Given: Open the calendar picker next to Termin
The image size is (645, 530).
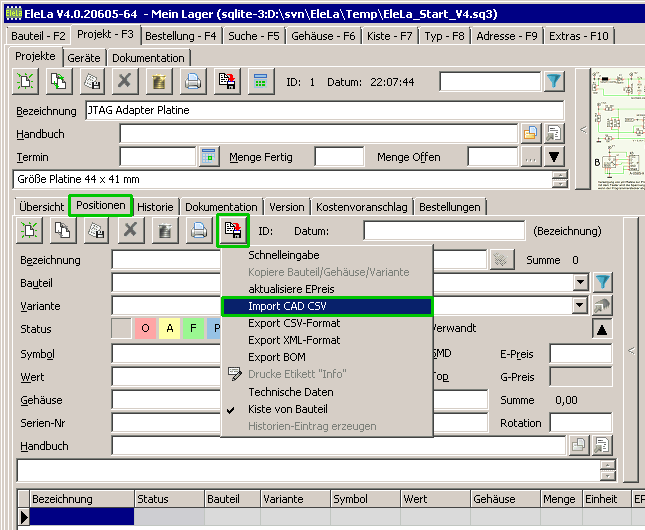Looking at the screenshot, I should [x=208, y=157].
